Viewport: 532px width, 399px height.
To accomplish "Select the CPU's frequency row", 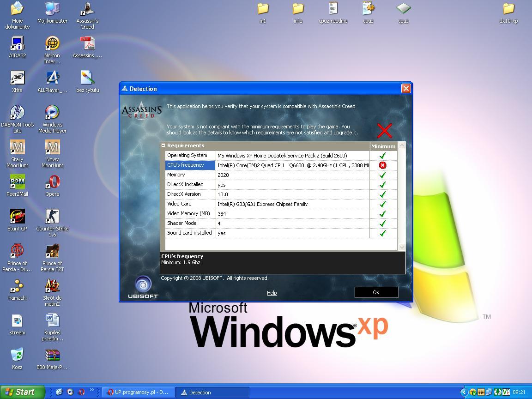I will (x=281, y=165).
